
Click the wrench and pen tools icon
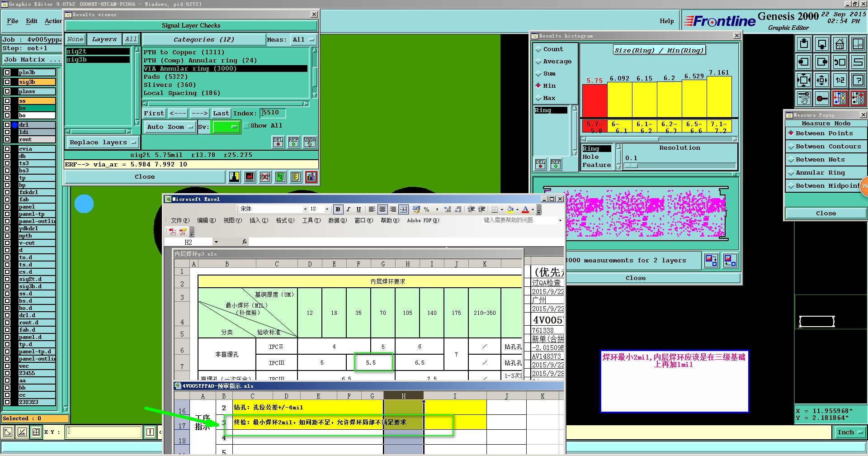pos(804,98)
